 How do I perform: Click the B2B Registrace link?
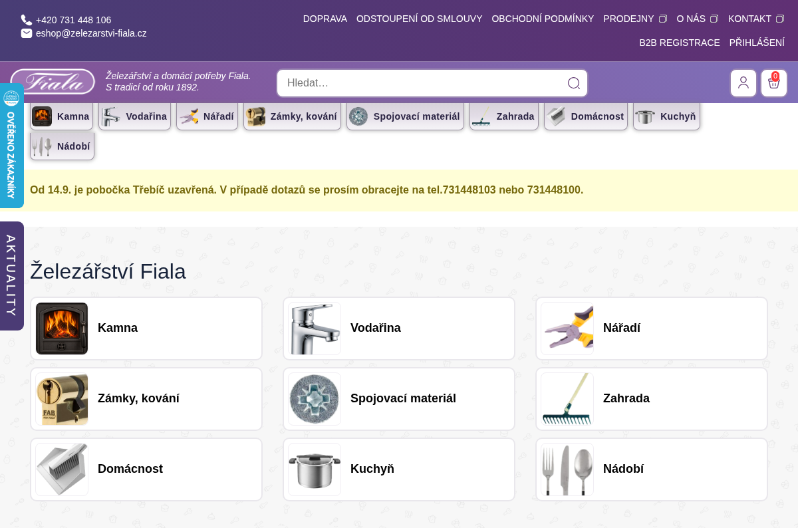point(680,43)
